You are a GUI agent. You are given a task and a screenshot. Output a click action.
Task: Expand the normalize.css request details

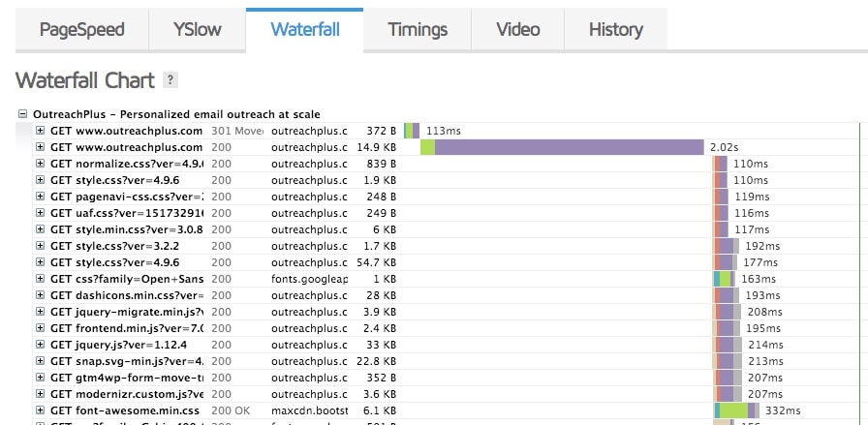(41, 164)
